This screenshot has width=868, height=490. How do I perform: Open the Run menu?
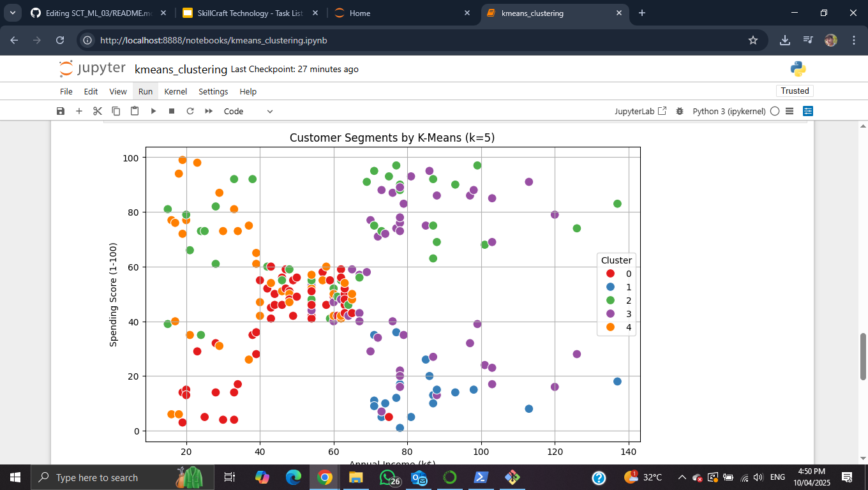click(x=146, y=91)
